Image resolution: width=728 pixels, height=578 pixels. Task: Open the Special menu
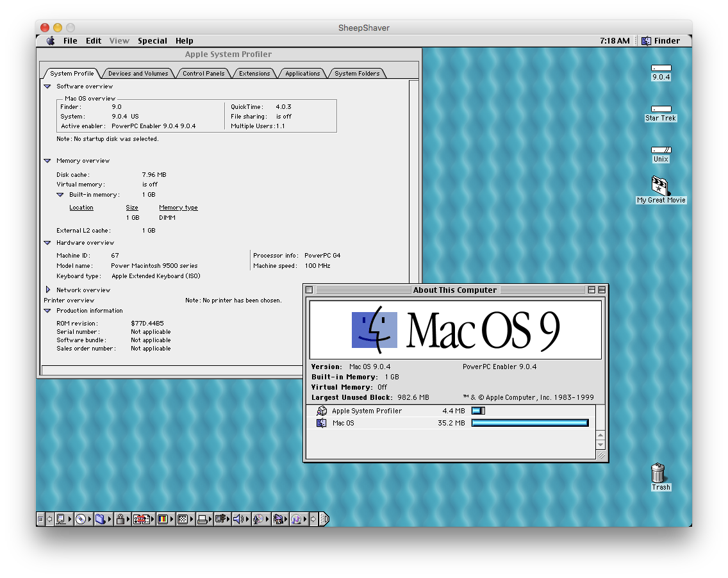pos(153,41)
